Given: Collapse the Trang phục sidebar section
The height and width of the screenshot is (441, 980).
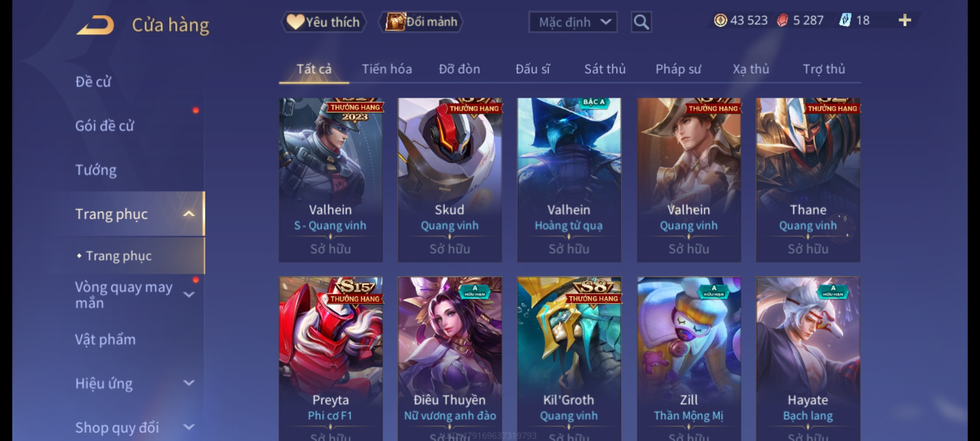Looking at the screenshot, I should pos(189,214).
